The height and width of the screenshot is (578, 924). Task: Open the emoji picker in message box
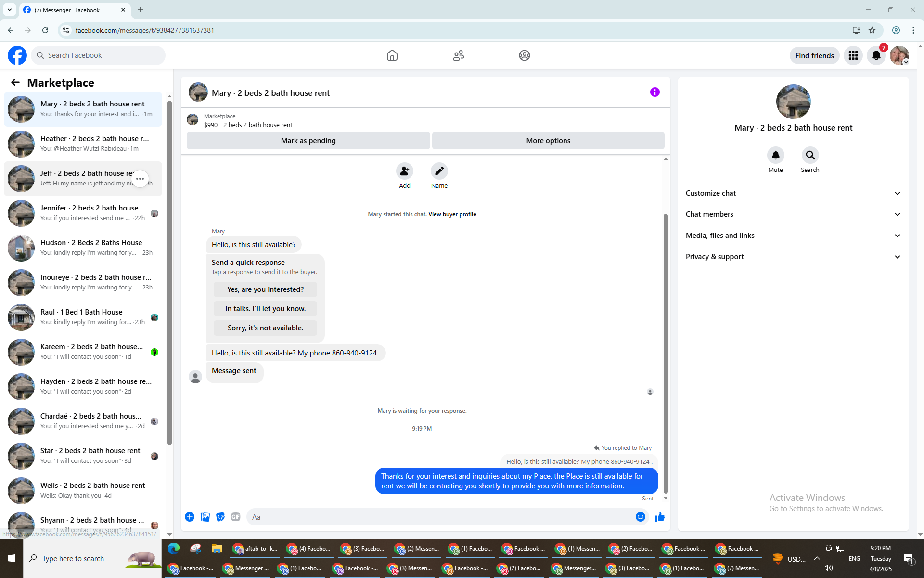pyautogui.click(x=640, y=517)
